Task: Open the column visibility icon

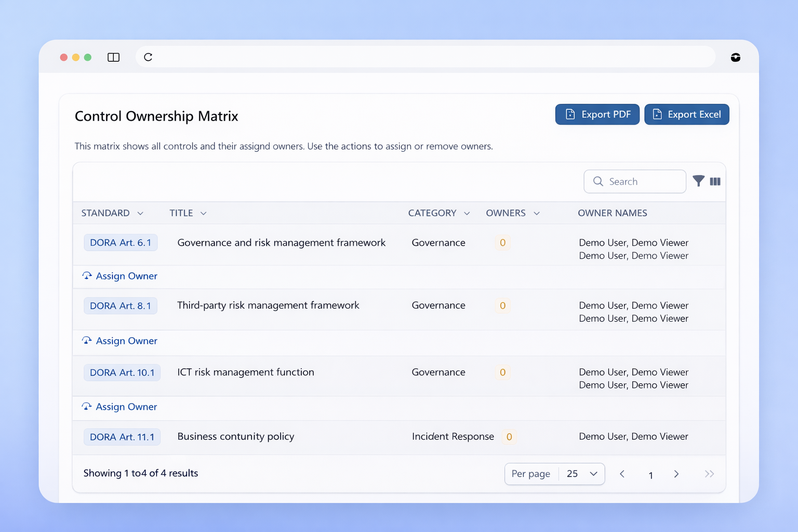Action: pos(715,181)
